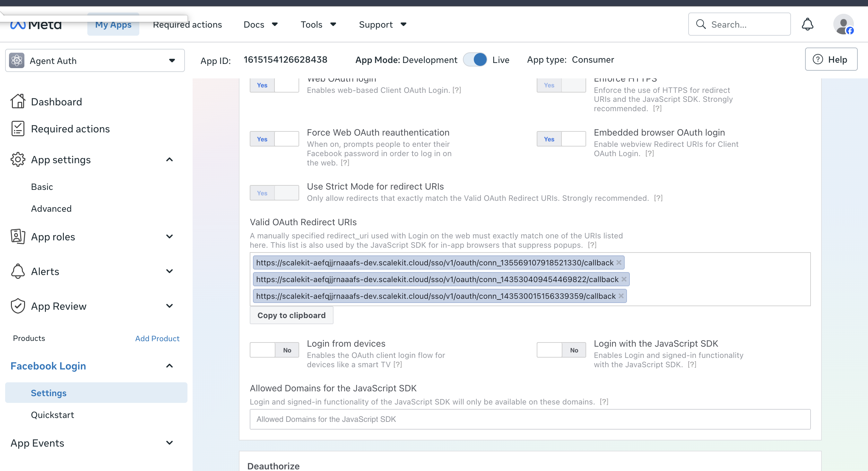Open help for Login with JavaScript SDK [?]
The height and width of the screenshot is (471, 868).
click(x=692, y=364)
